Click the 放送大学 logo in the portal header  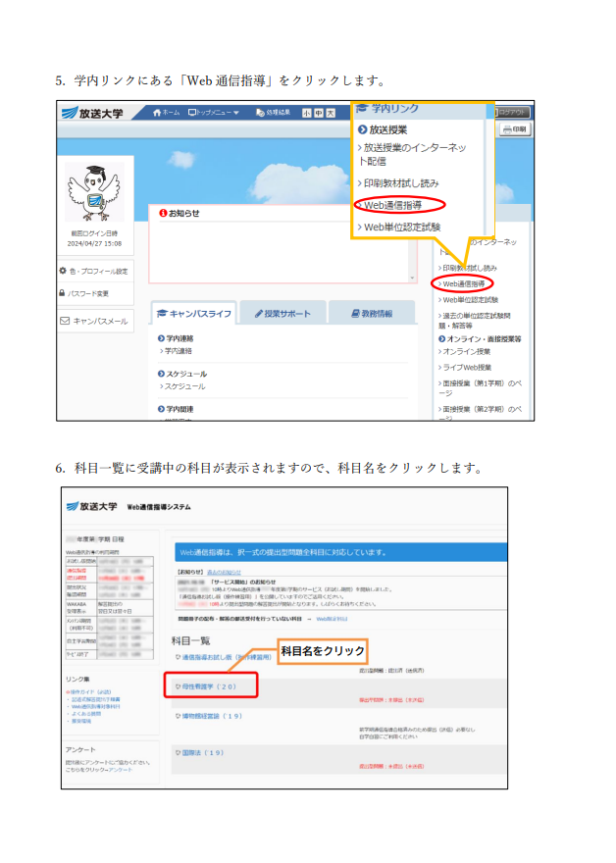pyautogui.click(x=92, y=114)
